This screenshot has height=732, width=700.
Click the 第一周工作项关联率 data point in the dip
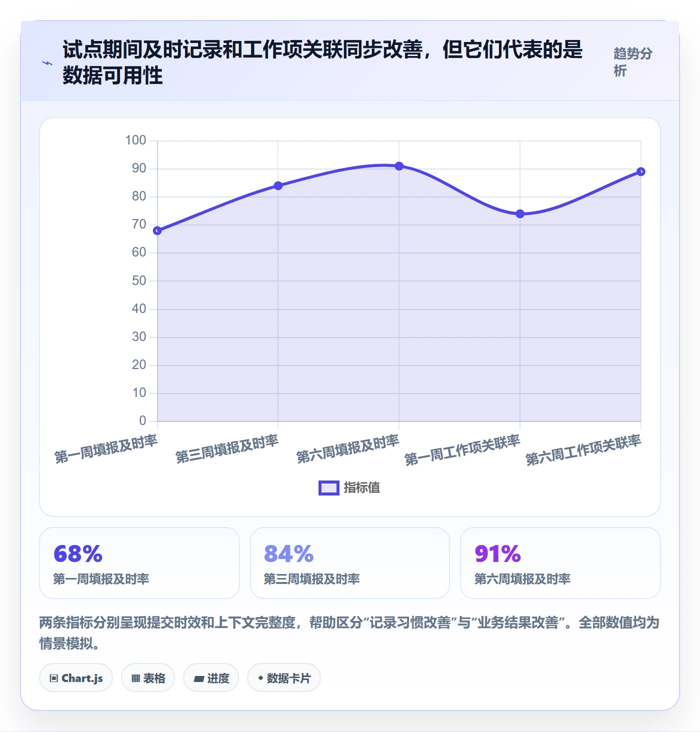(520, 213)
